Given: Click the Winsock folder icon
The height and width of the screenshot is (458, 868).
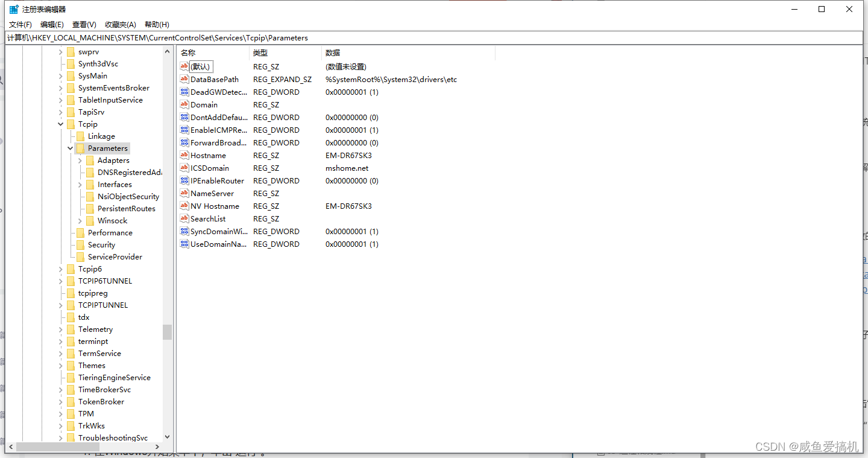Looking at the screenshot, I should tap(90, 220).
